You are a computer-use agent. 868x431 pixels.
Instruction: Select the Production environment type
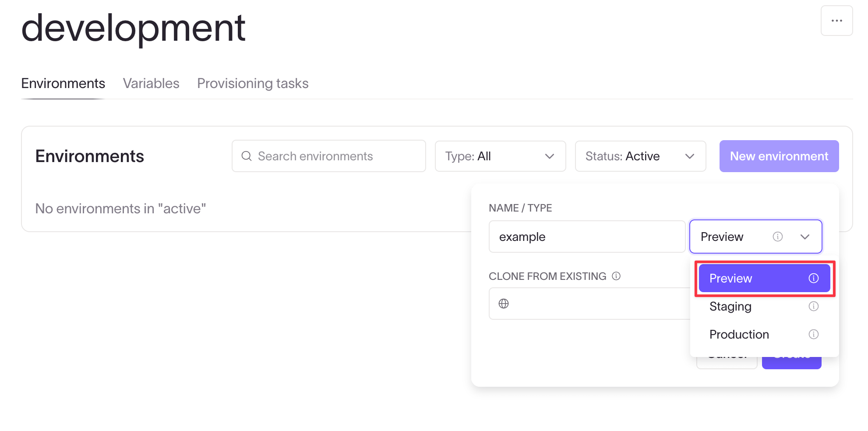pyautogui.click(x=764, y=334)
